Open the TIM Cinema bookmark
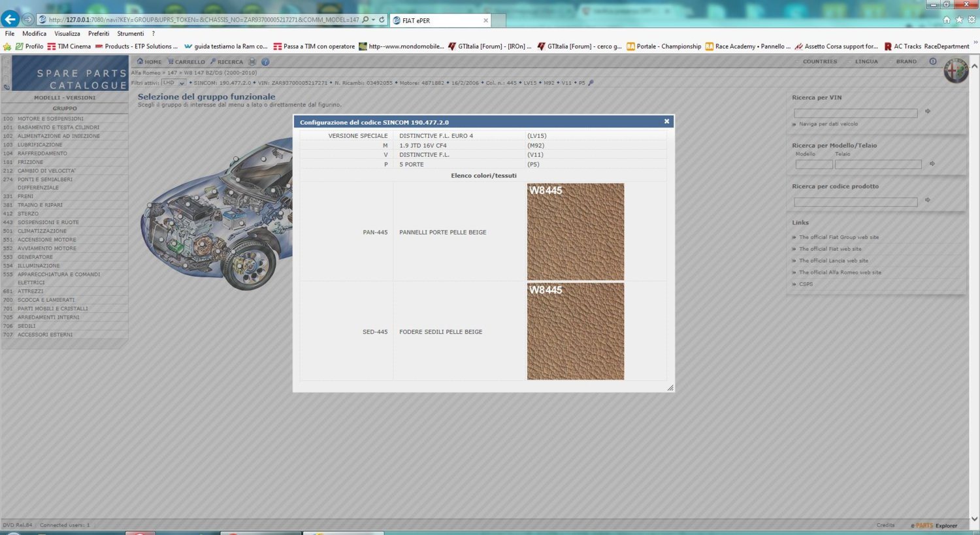Screen dimensions: 980x535 pyautogui.click(x=69, y=46)
